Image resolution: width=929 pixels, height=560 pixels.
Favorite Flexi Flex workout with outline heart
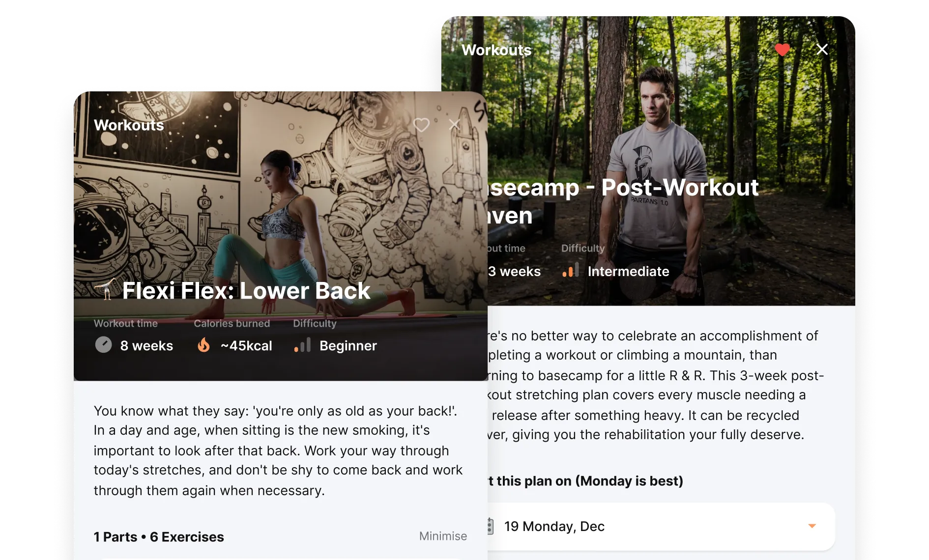coord(421,125)
